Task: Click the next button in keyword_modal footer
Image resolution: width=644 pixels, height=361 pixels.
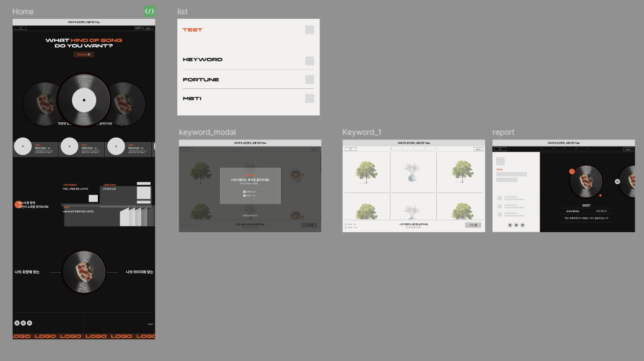Action: click(x=309, y=225)
